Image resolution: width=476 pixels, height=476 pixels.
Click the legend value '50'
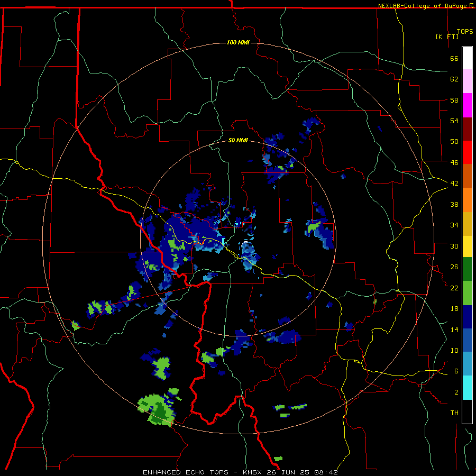tap(454, 142)
